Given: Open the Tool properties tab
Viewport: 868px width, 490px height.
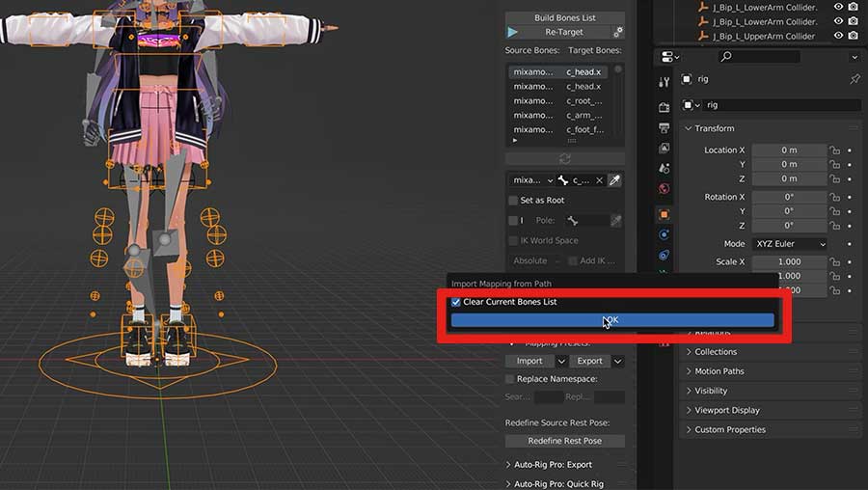Looking at the screenshot, I should point(665,83).
